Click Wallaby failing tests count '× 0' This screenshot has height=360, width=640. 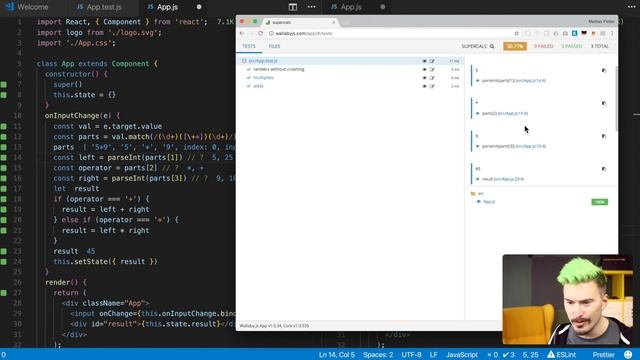[492, 355]
